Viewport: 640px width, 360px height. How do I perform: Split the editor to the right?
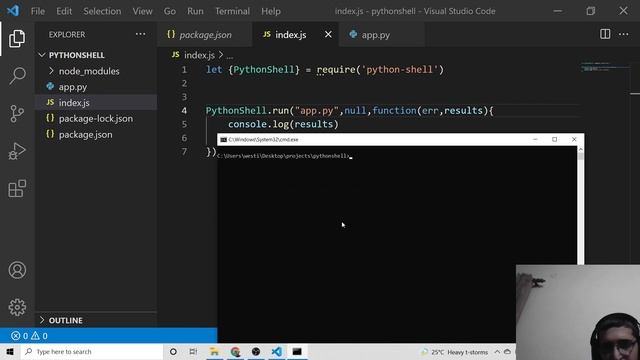605,34
